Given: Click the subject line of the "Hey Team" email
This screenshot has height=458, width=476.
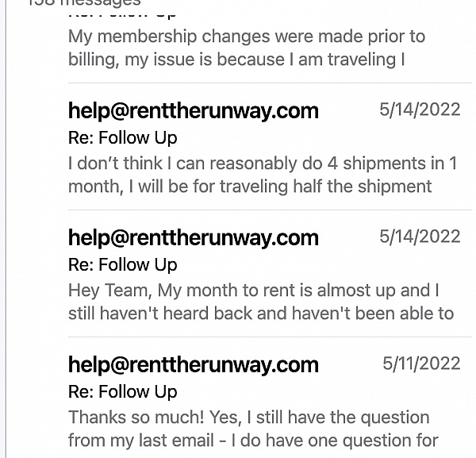Looking at the screenshot, I should (x=122, y=265).
